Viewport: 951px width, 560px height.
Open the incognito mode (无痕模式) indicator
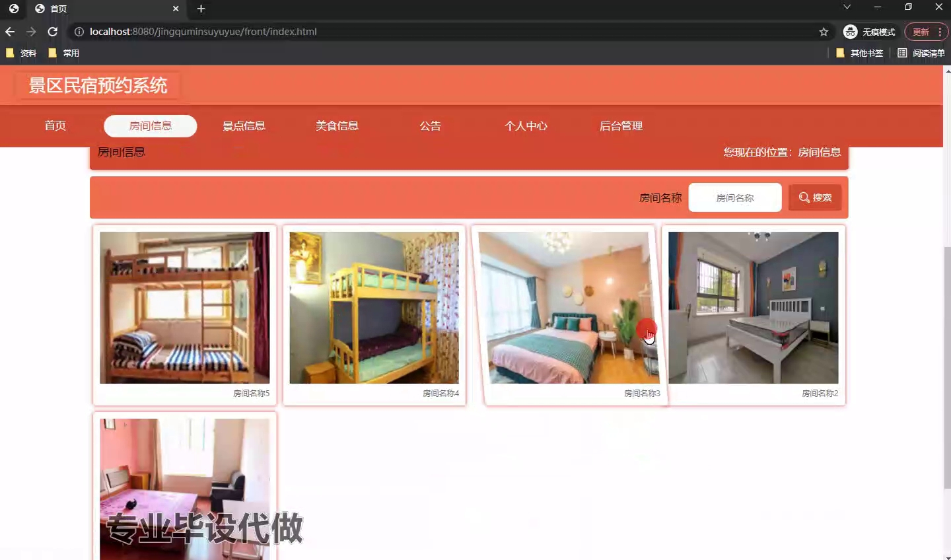869,32
